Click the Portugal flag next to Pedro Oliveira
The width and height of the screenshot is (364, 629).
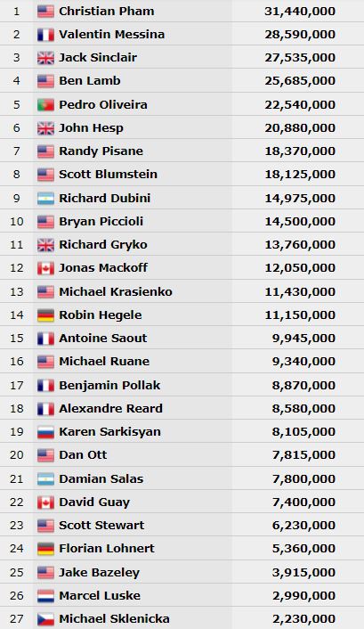[45, 105]
